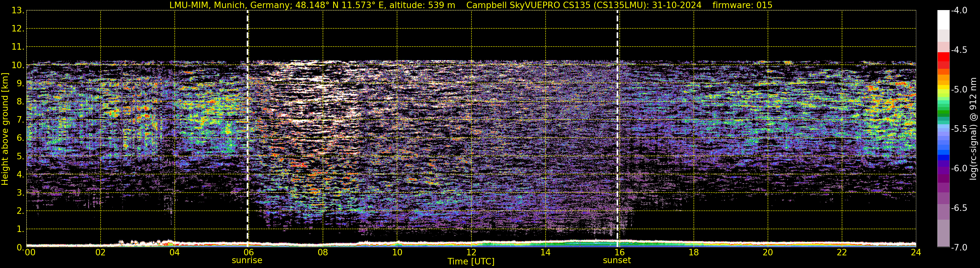Click 'firmware: 015' in the plot title
The image size is (980, 268).
coord(742,5)
